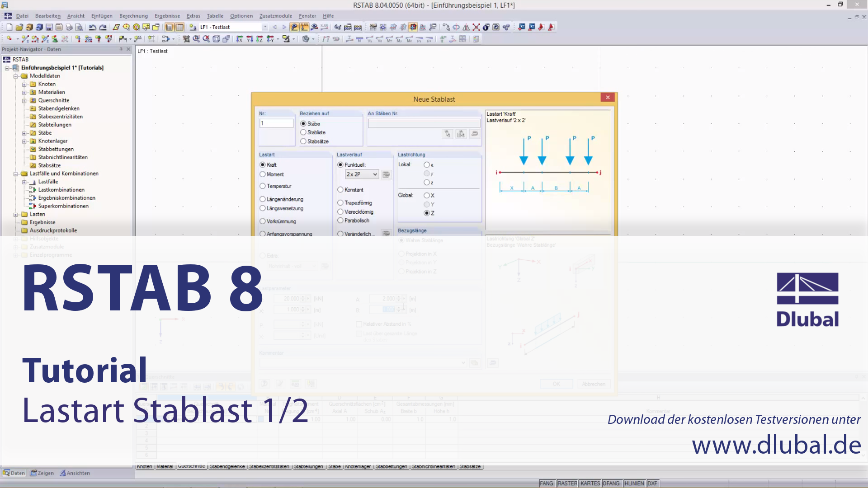868x488 pixels.
Task: Click the Isometric cube view icon
Action: (216, 39)
